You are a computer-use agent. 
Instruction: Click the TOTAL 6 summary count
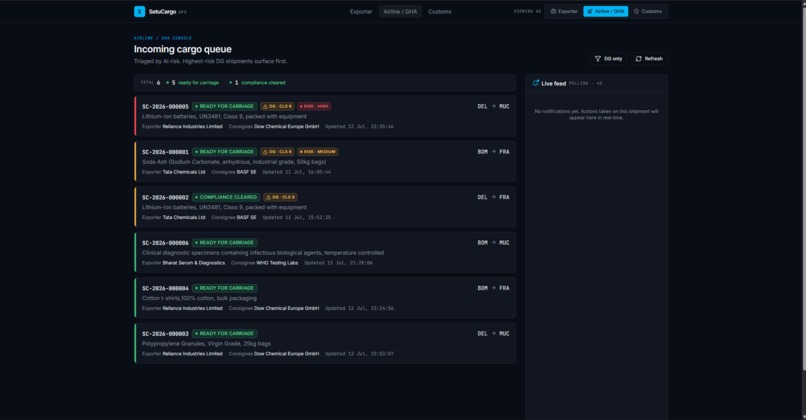click(x=150, y=83)
